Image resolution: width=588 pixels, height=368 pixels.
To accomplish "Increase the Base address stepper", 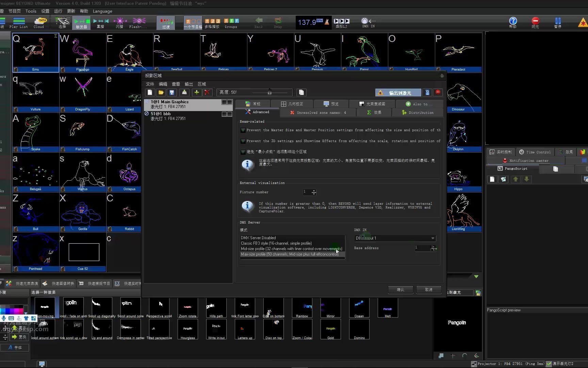I will [x=434, y=246].
